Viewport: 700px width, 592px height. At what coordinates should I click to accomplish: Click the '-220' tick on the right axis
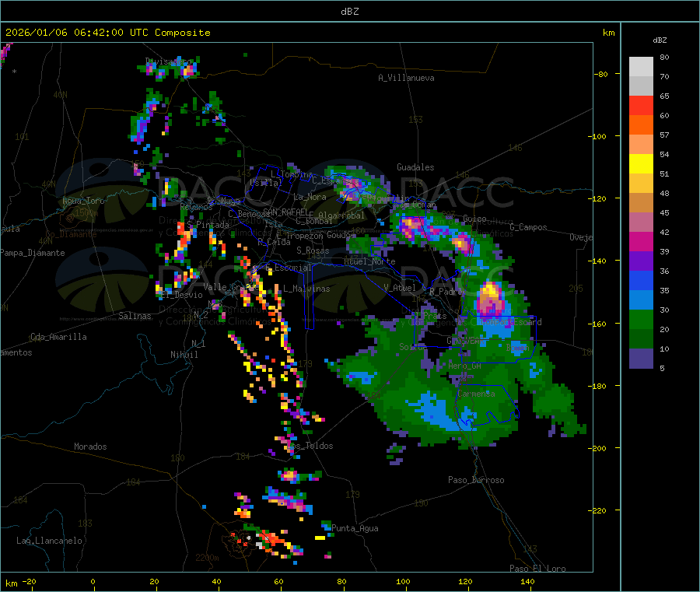[x=597, y=510]
